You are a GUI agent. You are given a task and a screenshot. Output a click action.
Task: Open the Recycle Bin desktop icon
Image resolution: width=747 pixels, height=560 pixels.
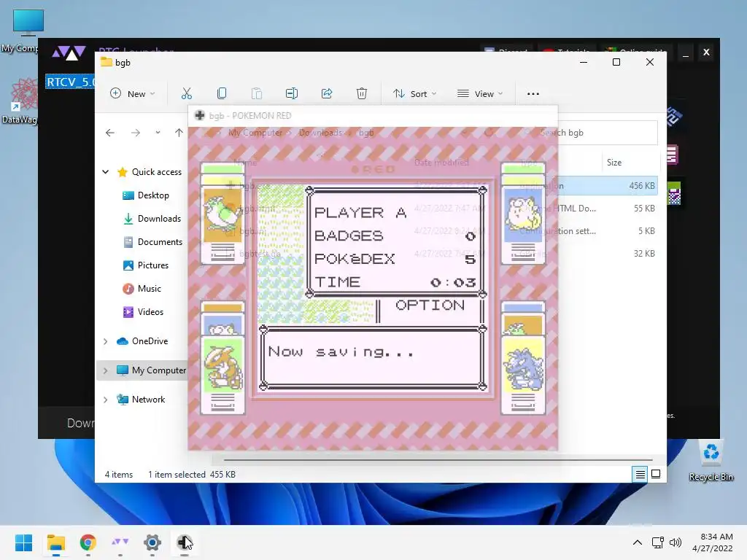(711, 462)
